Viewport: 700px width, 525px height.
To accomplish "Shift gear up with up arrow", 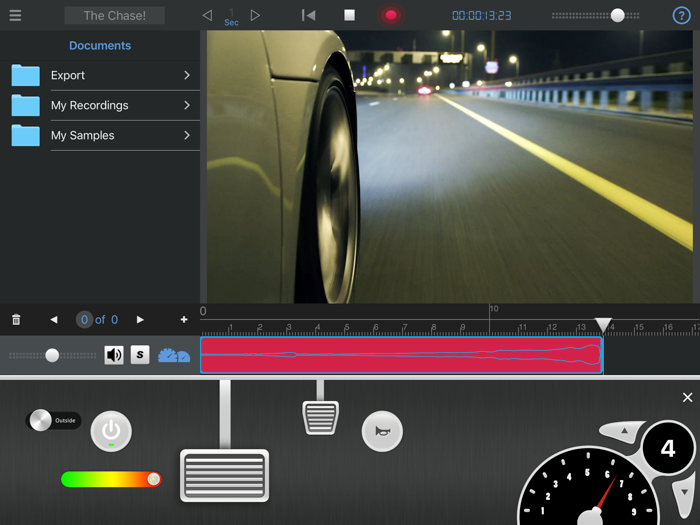I will (623, 431).
